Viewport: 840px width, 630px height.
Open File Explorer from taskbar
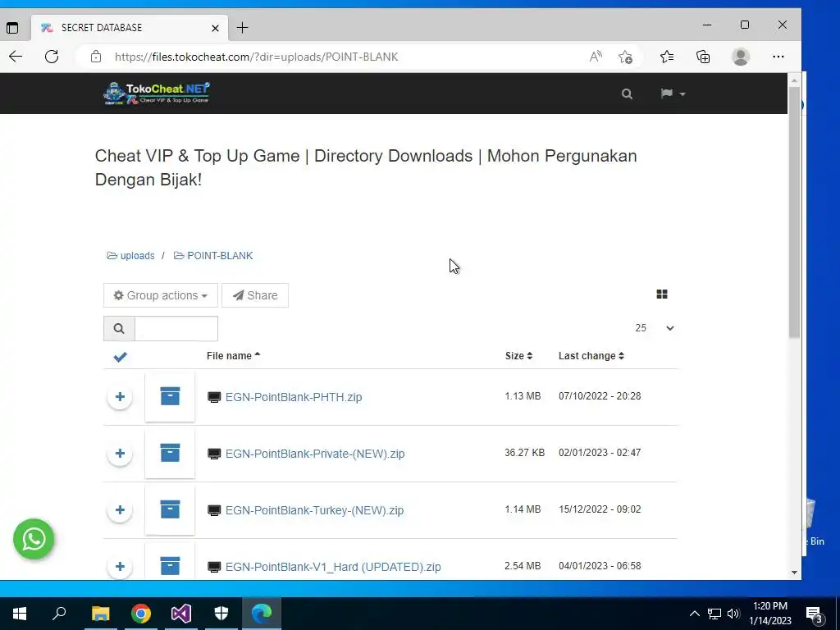100,614
